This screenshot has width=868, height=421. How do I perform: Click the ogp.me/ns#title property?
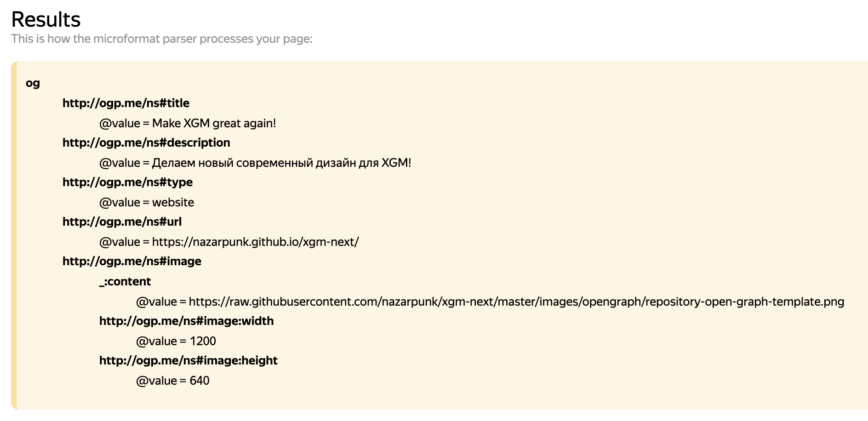(126, 103)
